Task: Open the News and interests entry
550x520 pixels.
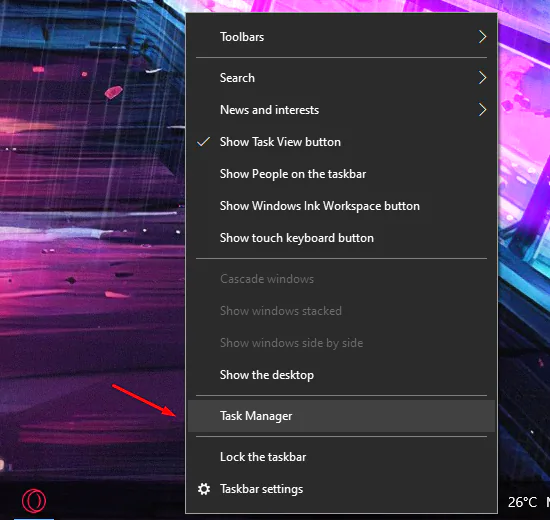Action: (341, 110)
